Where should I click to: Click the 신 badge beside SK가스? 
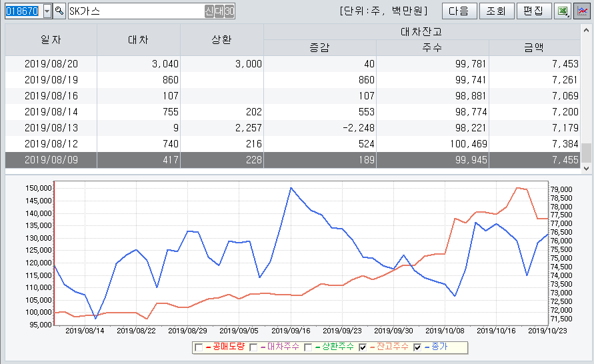(x=209, y=11)
